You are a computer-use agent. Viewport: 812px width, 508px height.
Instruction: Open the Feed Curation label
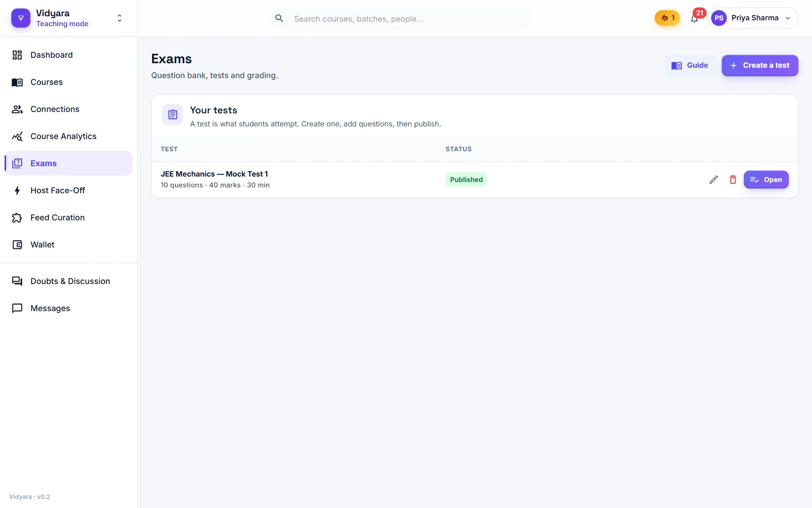coord(57,218)
